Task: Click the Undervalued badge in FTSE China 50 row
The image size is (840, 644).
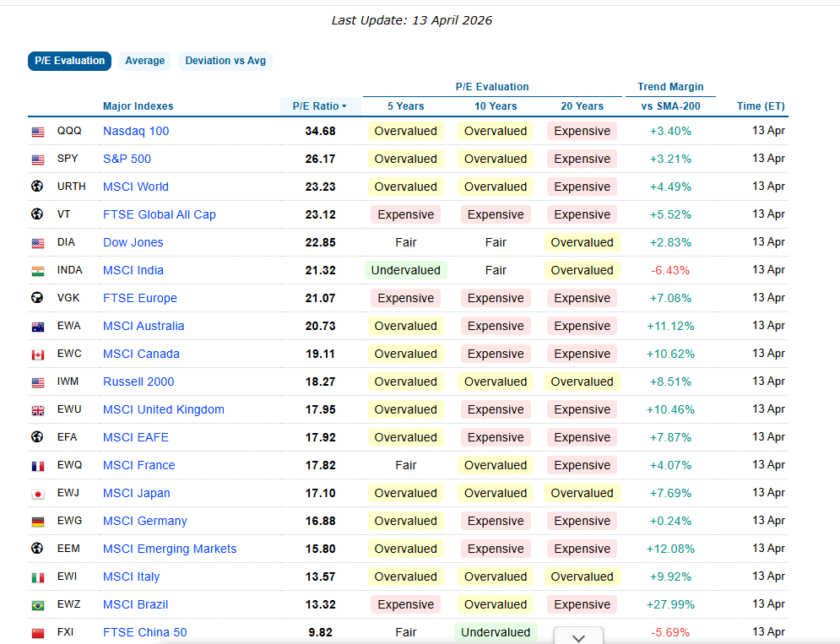Action: click(x=496, y=632)
